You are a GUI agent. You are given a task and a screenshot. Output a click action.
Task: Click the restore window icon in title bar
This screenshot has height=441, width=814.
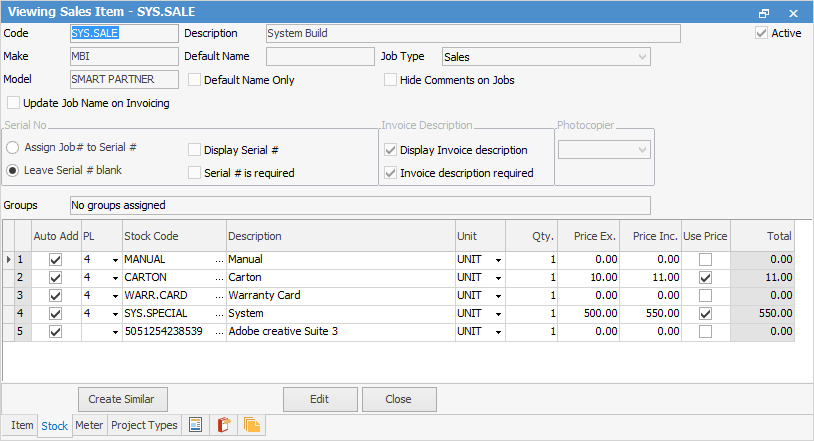[x=764, y=13]
